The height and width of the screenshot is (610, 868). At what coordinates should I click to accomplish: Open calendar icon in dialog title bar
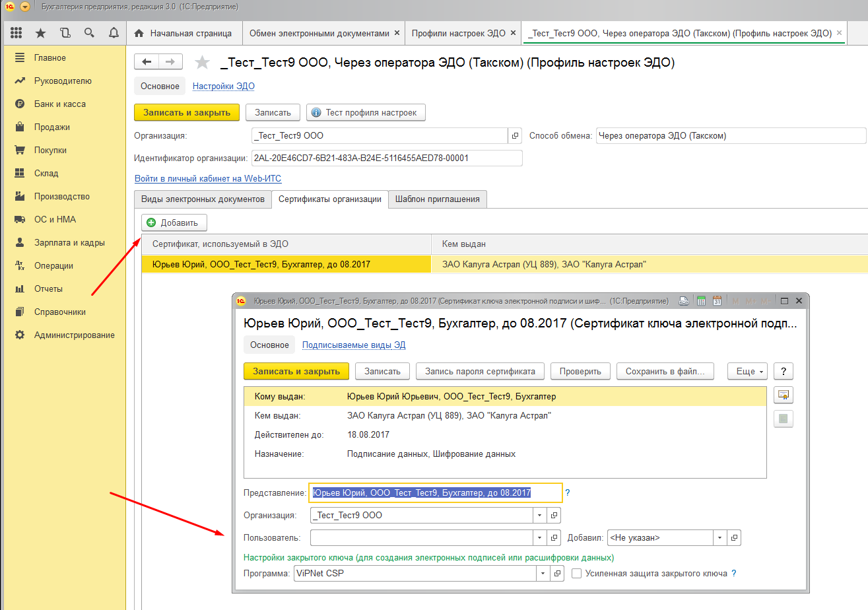[716, 301]
